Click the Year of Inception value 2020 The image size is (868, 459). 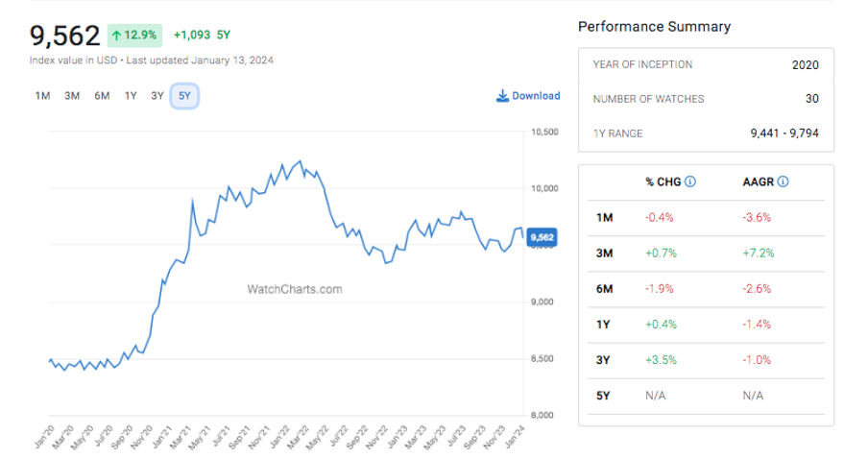[805, 65]
